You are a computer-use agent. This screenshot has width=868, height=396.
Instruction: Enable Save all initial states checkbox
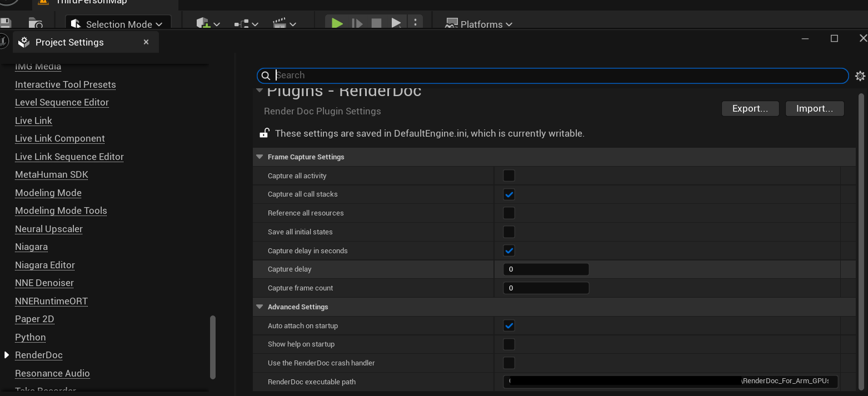click(508, 232)
